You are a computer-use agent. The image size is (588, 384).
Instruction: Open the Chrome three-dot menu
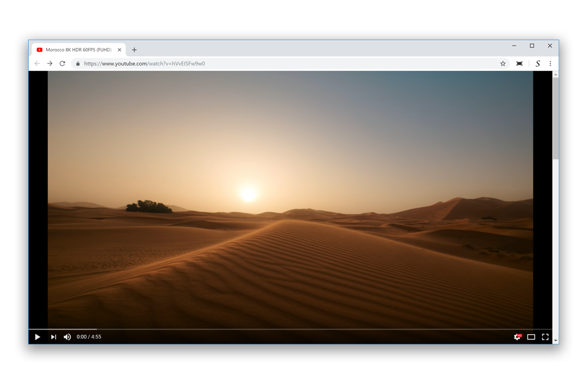[x=551, y=63]
